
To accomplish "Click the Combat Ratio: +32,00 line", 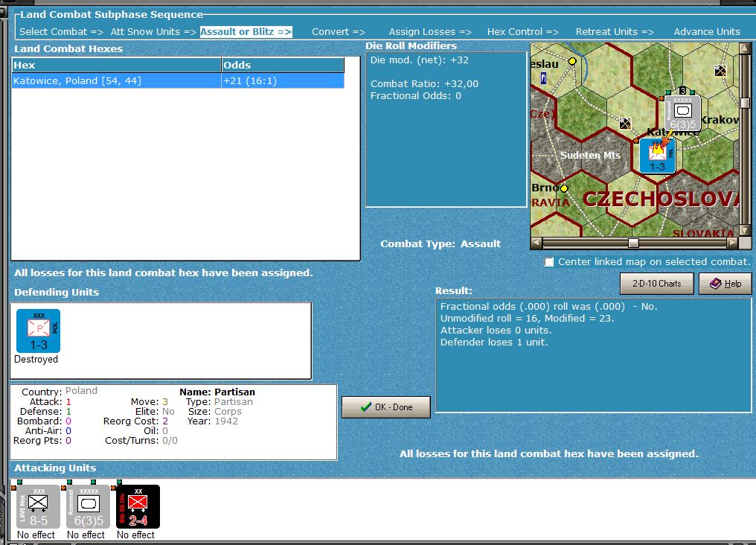I will pyautogui.click(x=424, y=84).
